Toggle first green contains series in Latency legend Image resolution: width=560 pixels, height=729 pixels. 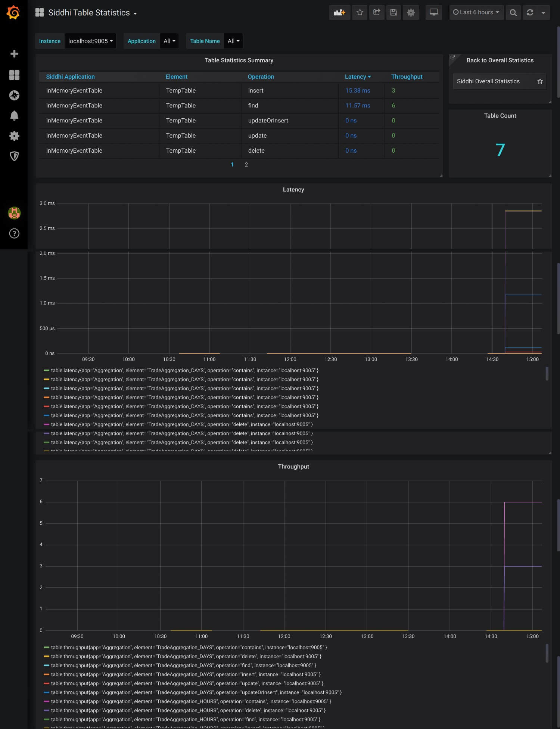tap(184, 370)
